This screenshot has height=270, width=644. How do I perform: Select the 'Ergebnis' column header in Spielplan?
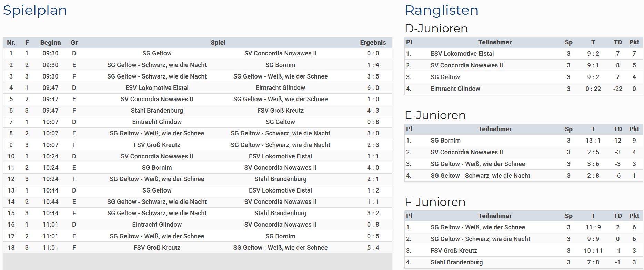(373, 43)
